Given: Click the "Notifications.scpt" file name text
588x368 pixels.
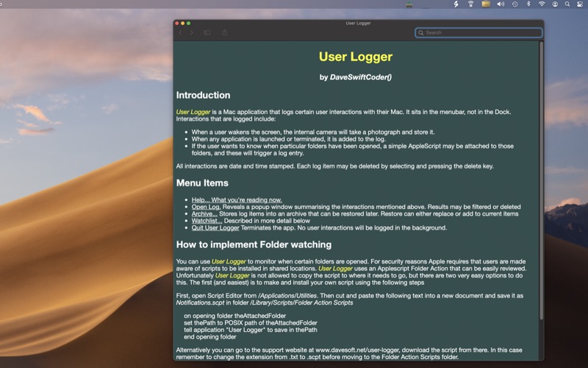Looking at the screenshot, I should [200, 302].
